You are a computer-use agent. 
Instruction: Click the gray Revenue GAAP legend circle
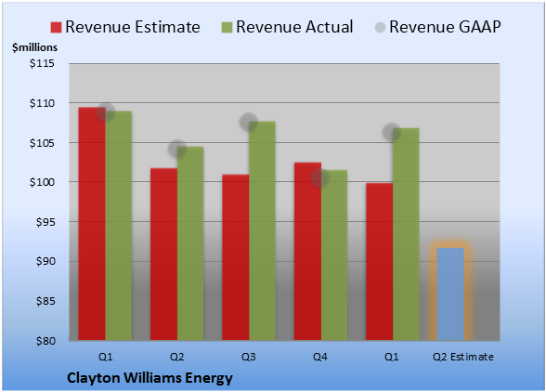(380, 27)
